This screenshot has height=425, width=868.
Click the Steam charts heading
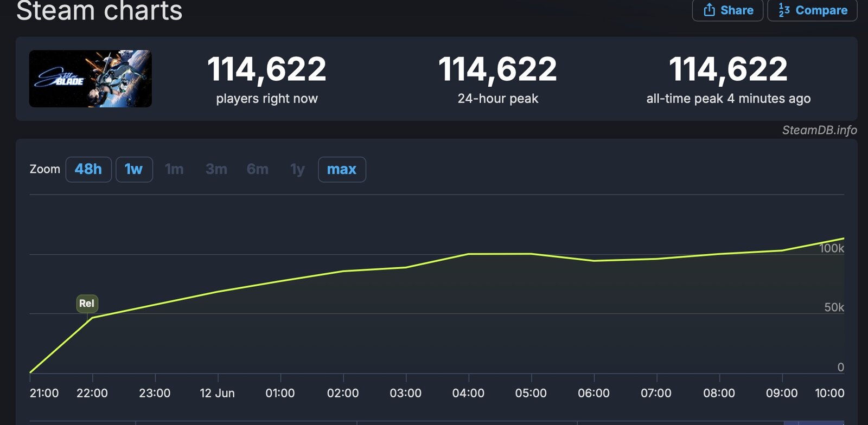(x=99, y=11)
